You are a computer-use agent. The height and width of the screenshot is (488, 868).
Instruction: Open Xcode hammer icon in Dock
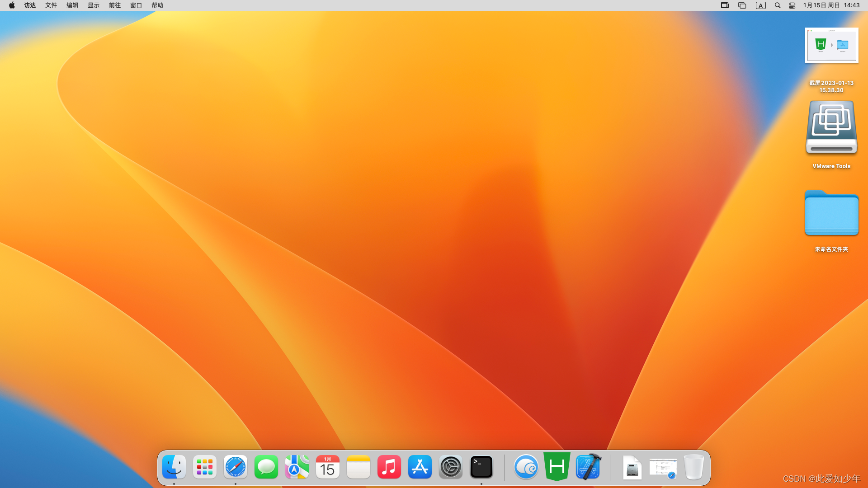pos(588,467)
